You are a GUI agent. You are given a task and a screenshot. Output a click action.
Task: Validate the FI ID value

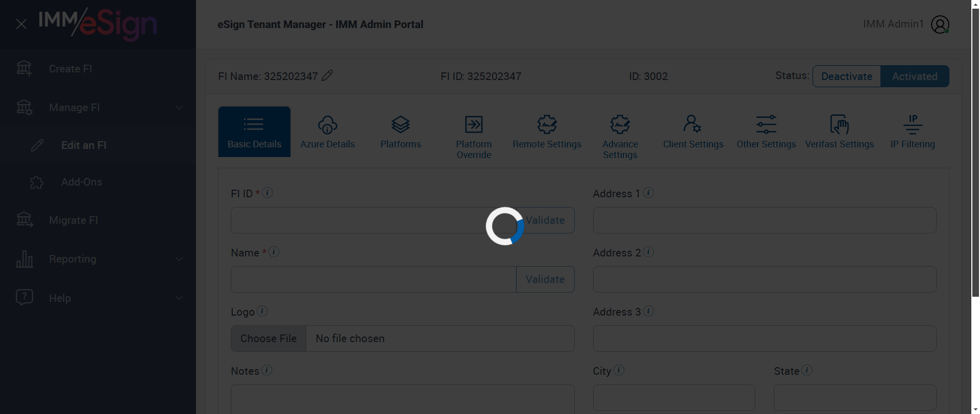[545, 220]
